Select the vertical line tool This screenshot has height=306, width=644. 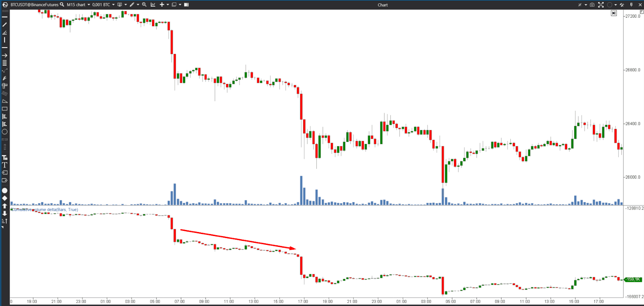5,40
